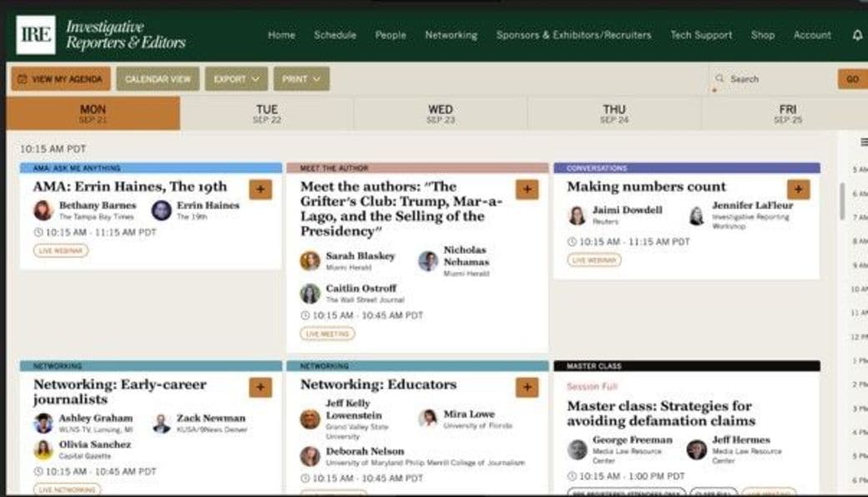868x497 pixels.
Task: Click the search magnifier icon
Action: 719,79
